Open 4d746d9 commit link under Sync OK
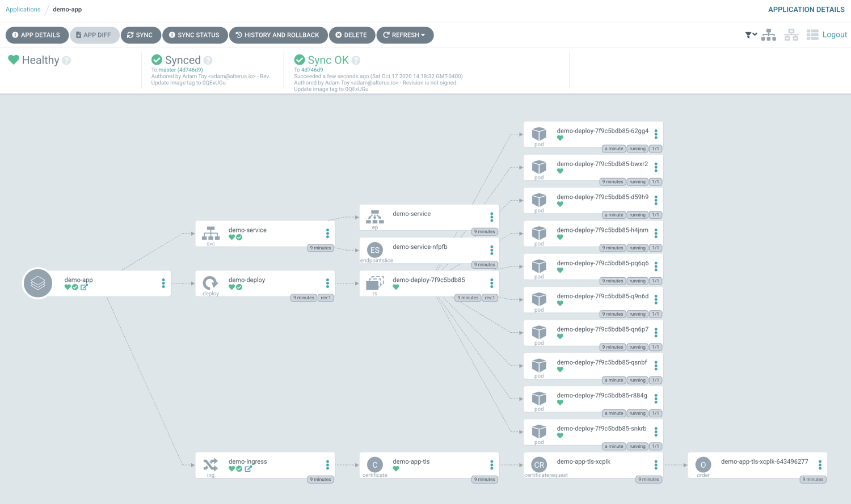The height and width of the screenshot is (504, 851). pos(312,70)
